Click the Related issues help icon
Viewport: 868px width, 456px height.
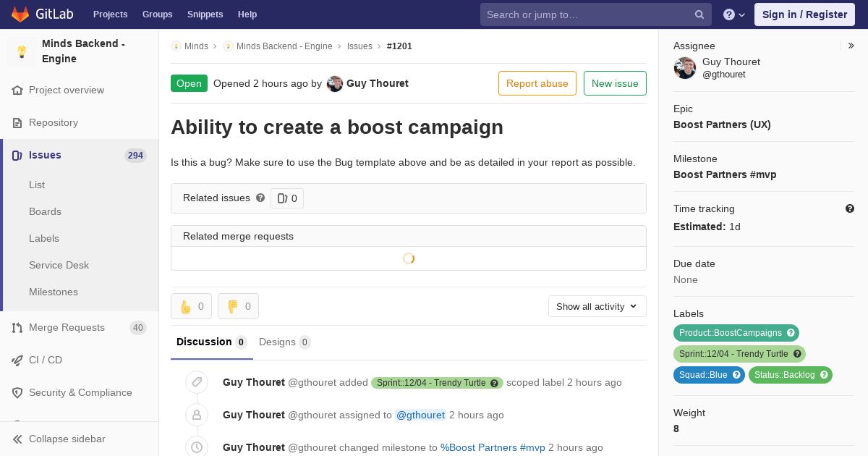(x=260, y=198)
